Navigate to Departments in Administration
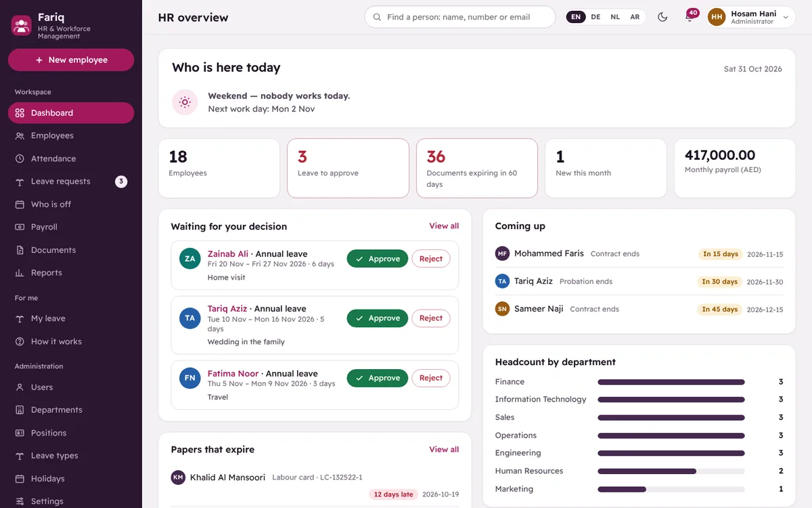The height and width of the screenshot is (508, 812). pyautogui.click(x=71, y=410)
